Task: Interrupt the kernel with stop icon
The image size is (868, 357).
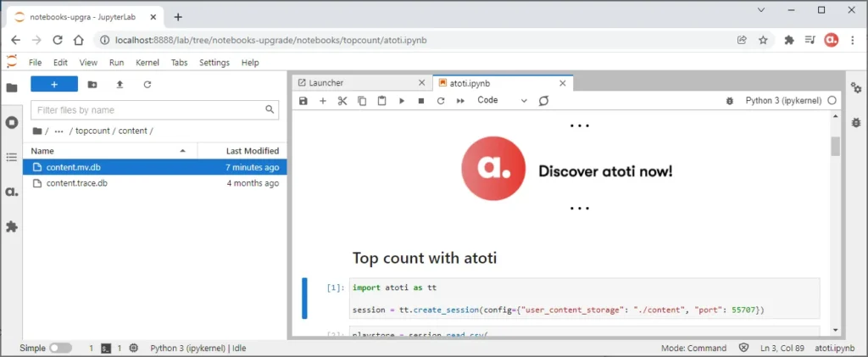Action: tap(421, 101)
